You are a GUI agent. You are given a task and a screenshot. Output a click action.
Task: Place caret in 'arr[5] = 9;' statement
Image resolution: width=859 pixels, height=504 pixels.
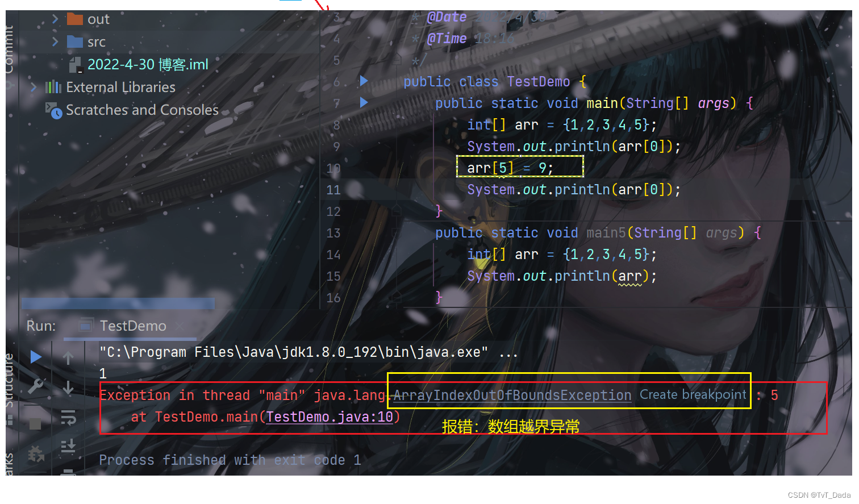pyautogui.click(x=510, y=168)
